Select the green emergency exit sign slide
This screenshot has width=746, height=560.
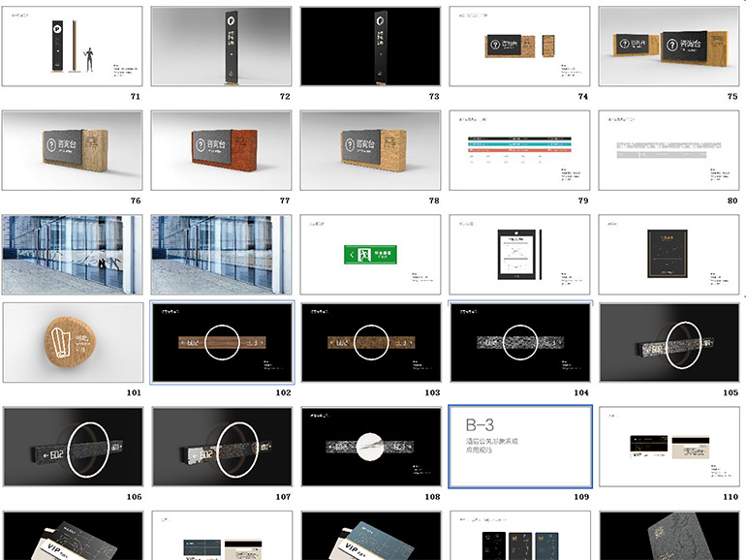[371, 255]
